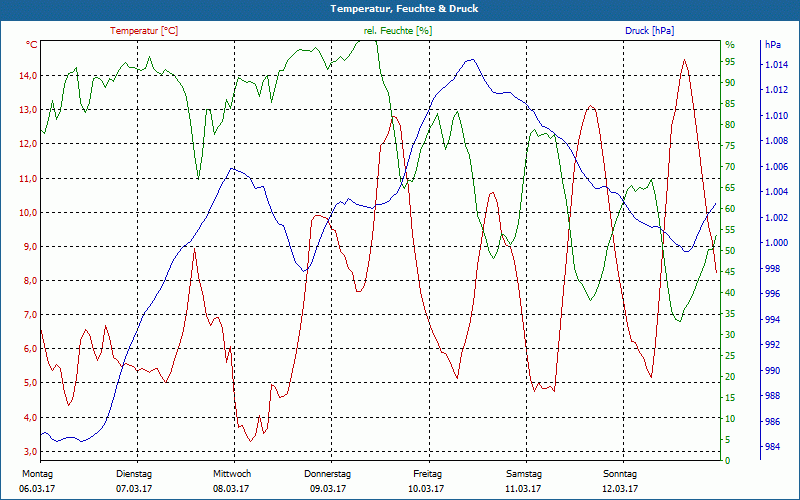
Task: Click the '9,0' temperature axis value
Action: coord(30,246)
